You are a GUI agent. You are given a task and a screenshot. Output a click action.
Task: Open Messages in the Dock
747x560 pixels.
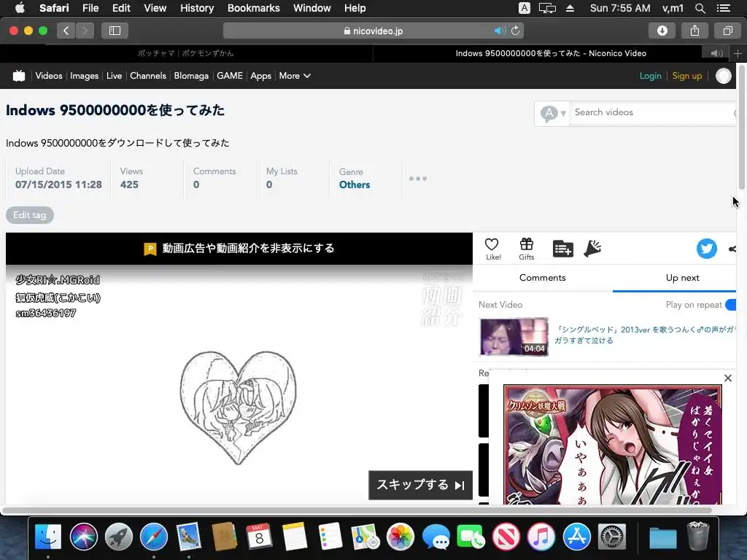(436, 537)
